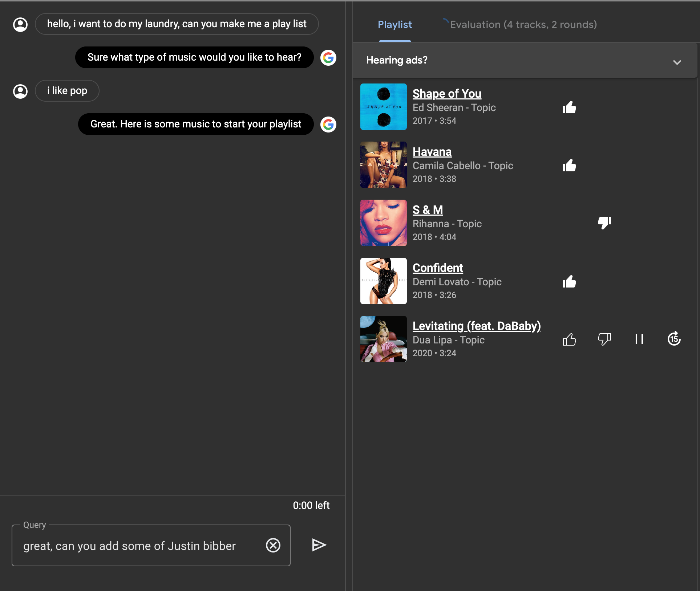700x591 pixels.
Task: Click the '0:00 left' timer text
Action: click(311, 505)
